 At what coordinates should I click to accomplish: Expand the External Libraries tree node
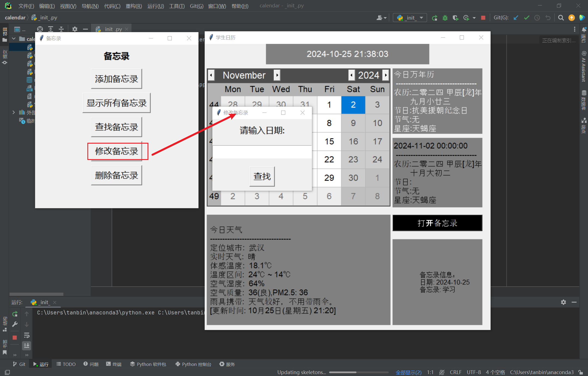point(14,112)
